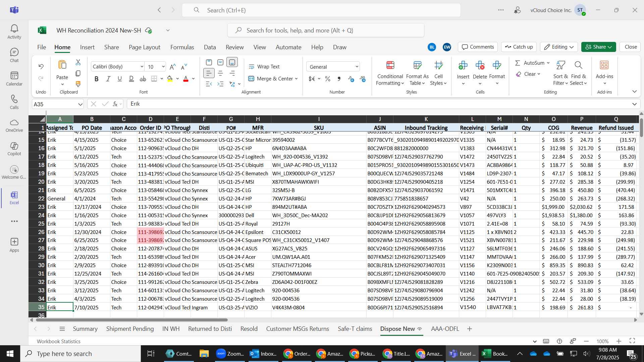This screenshot has height=362, width=644.
Task: Click the Catch up button
Action: (519, 47)
